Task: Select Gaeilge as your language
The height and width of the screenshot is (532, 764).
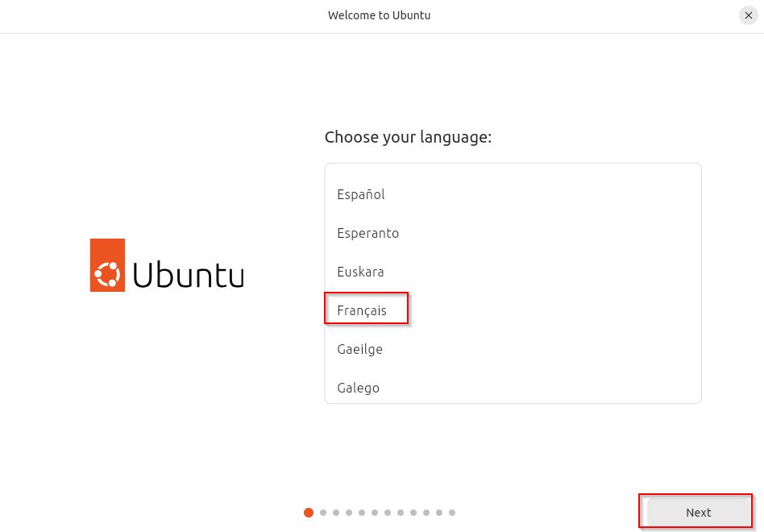Action: [513, 349]
